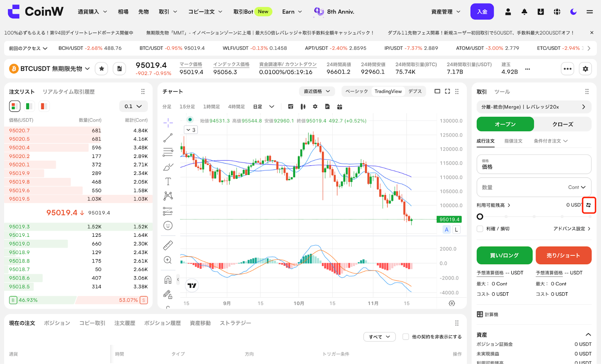Click the 売り/ショート button
Image resolution: width=601 pixels, height=364 pixels.
point(563,256)
